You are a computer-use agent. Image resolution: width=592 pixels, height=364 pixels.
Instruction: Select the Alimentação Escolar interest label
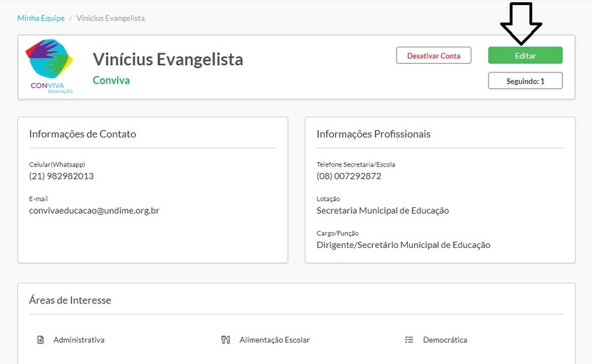pyautogui.click(x=275, y=340)
